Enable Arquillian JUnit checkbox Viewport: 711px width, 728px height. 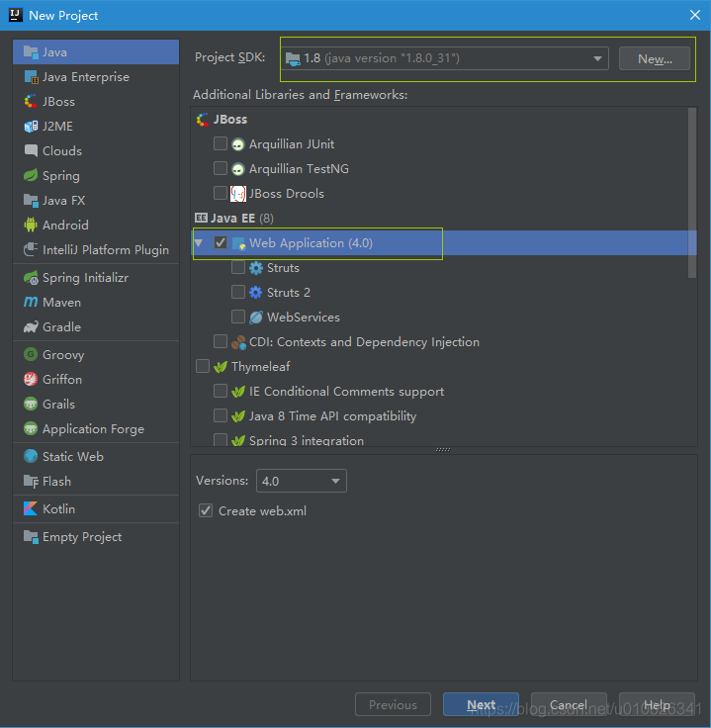220,143
